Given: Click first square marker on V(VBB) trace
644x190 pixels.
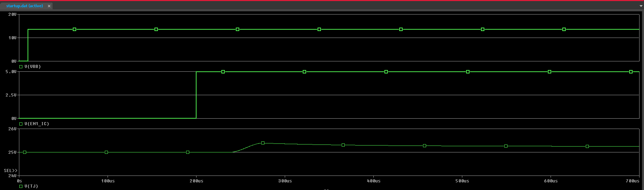Looking at the screenshot, I should point(74,29).
